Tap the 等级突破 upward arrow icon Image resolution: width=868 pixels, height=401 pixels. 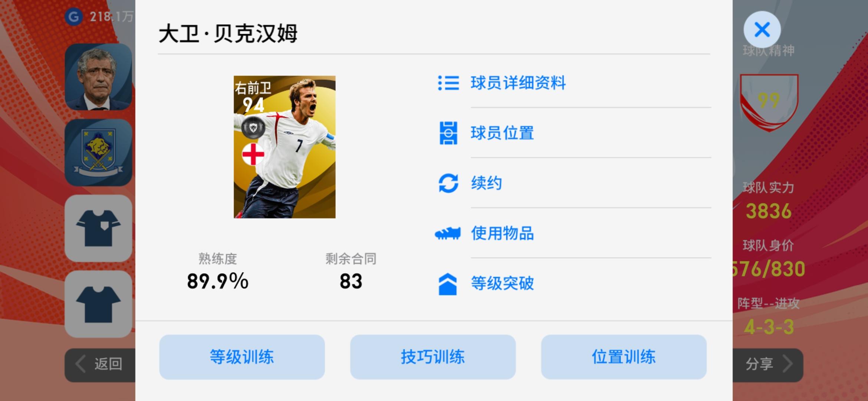[x=448, y=284]
